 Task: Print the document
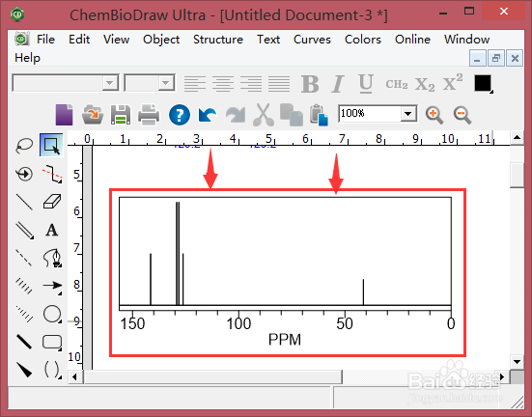click(149, 115)
